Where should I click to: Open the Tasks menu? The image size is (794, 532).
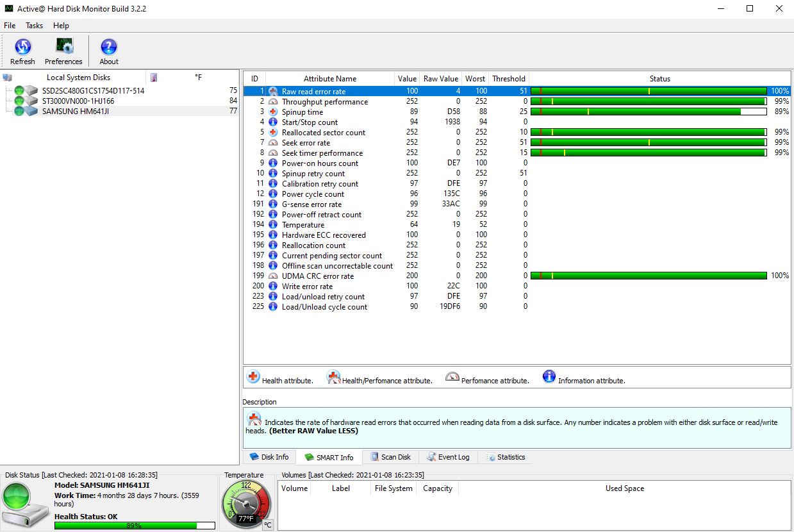(x=34, y=26)
